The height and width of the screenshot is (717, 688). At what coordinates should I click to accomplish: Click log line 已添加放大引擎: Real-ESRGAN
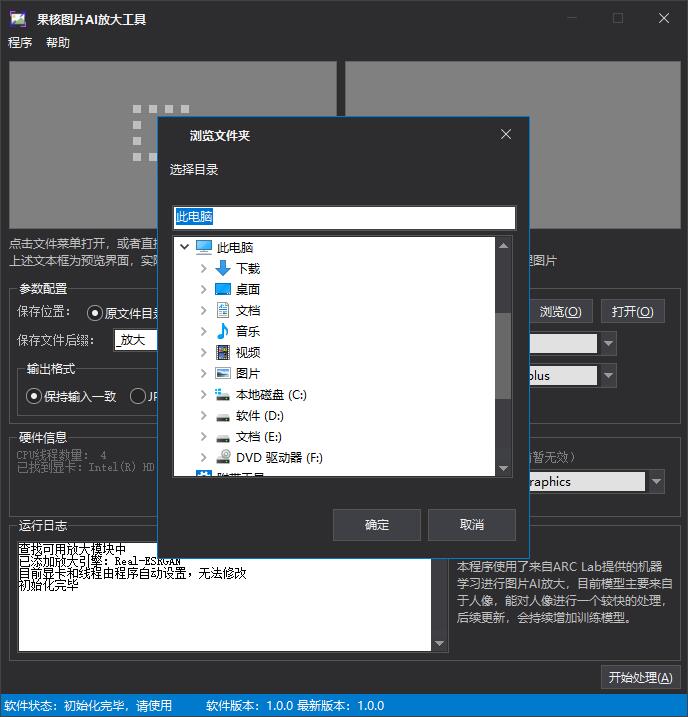pyautogui.click(x=100, y=561)
